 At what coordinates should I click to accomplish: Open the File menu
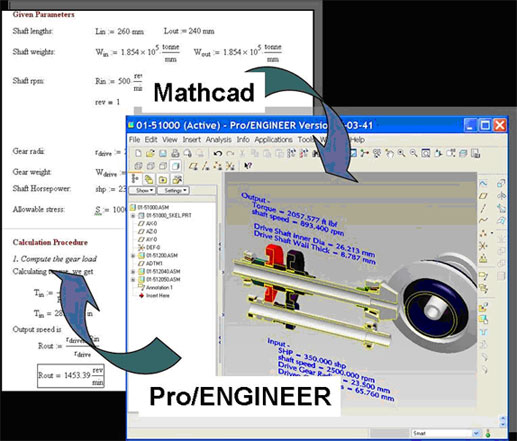[x=135, y=139]
